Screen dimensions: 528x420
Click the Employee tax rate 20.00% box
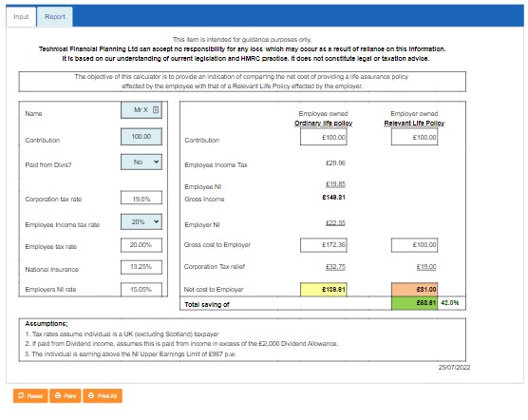coord(141,245)
